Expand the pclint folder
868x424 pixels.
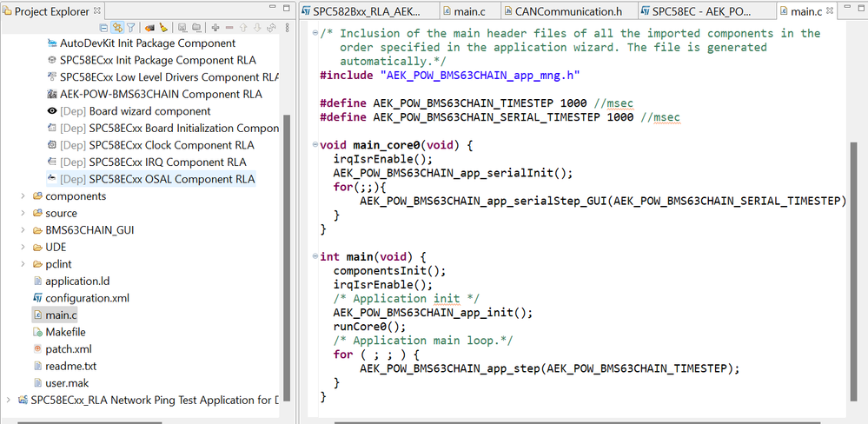23,265
